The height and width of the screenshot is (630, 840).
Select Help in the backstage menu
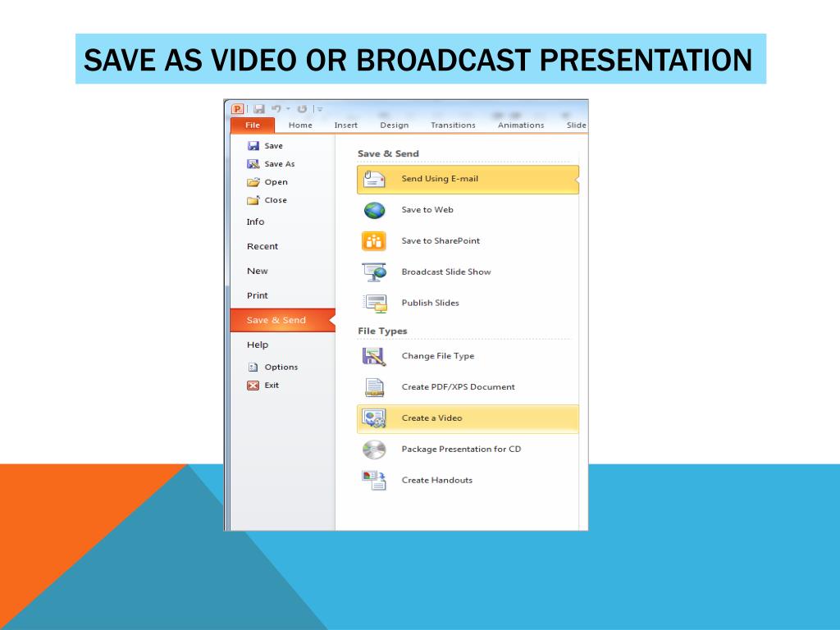pyautogui.click(x=258, y=345)
